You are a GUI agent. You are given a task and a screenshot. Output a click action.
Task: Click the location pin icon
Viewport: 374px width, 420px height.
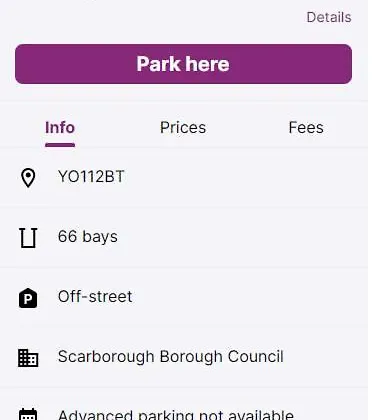coord(28,178)
